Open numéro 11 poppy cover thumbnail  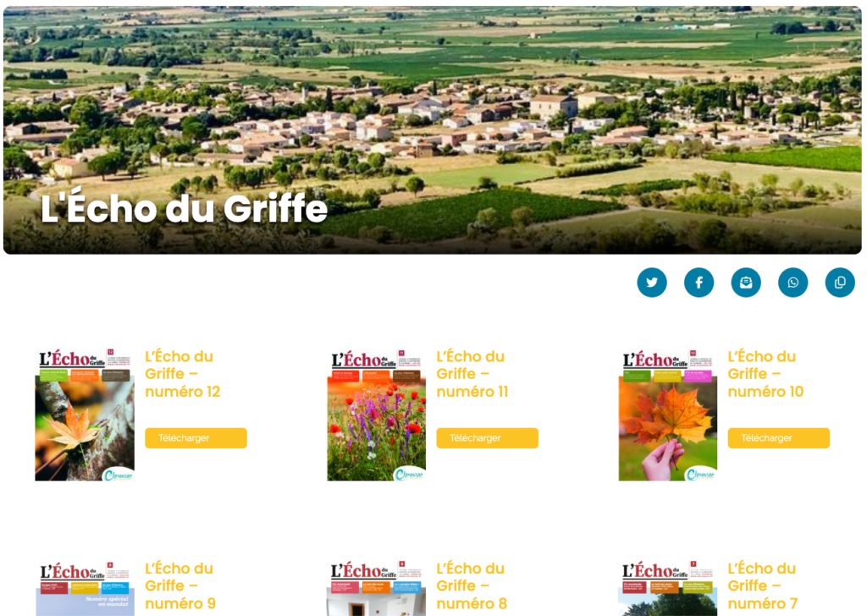377,415
